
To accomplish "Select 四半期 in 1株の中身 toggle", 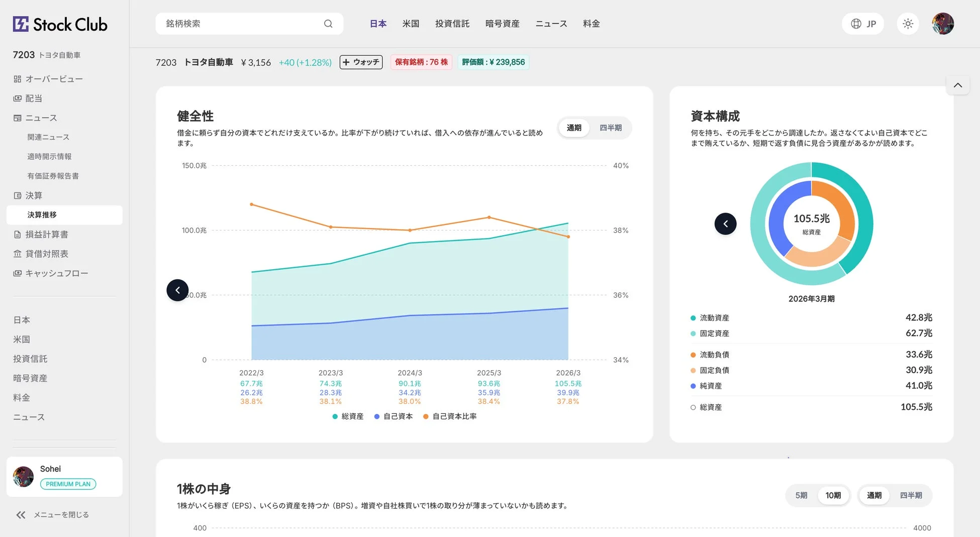I will click(911, 495).
